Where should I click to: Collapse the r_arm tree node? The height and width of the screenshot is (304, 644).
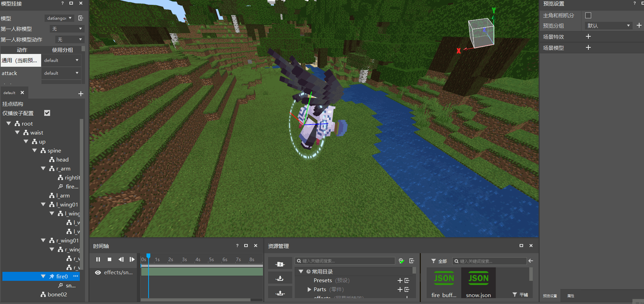[43, 168]
